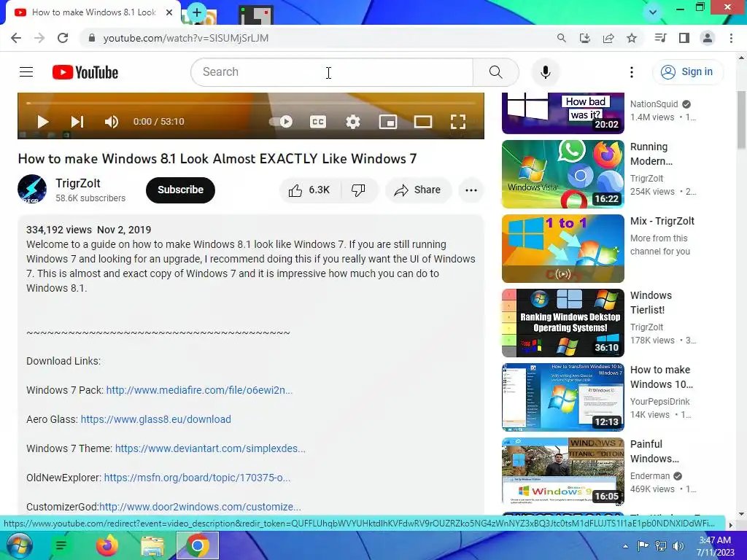This screenshot has width=747, height=560.
Task: Like the video (6.3K)
Action: (x=309, y=190)
